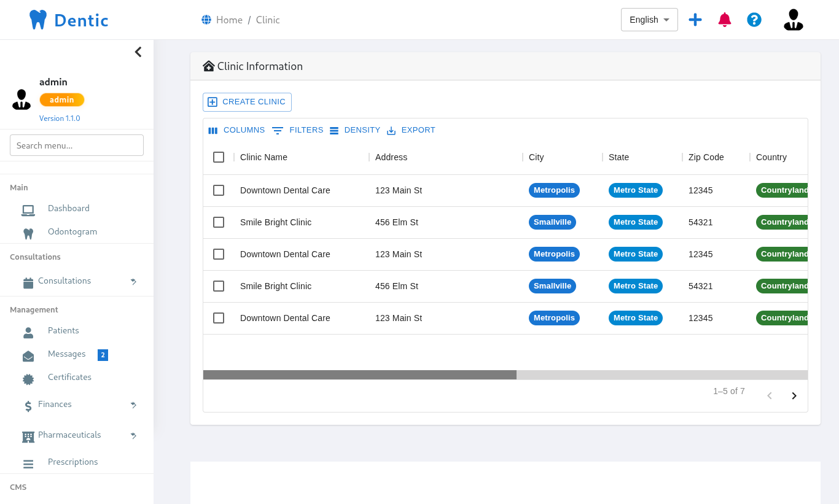
Task: Click the globe icon beside Home
Action: 206,20
